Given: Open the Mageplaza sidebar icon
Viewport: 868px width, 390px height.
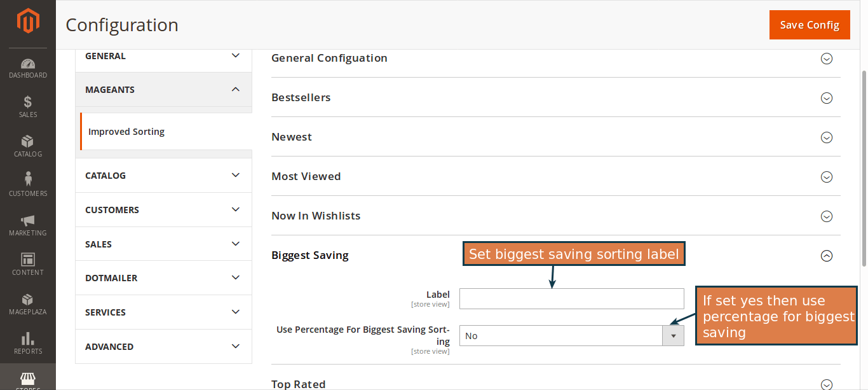Looking at the screenshot, I should pos(27,303).
